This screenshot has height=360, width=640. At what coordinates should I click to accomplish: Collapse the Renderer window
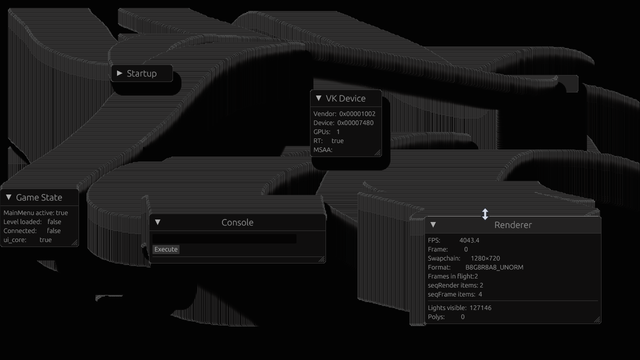coord(433,225)
